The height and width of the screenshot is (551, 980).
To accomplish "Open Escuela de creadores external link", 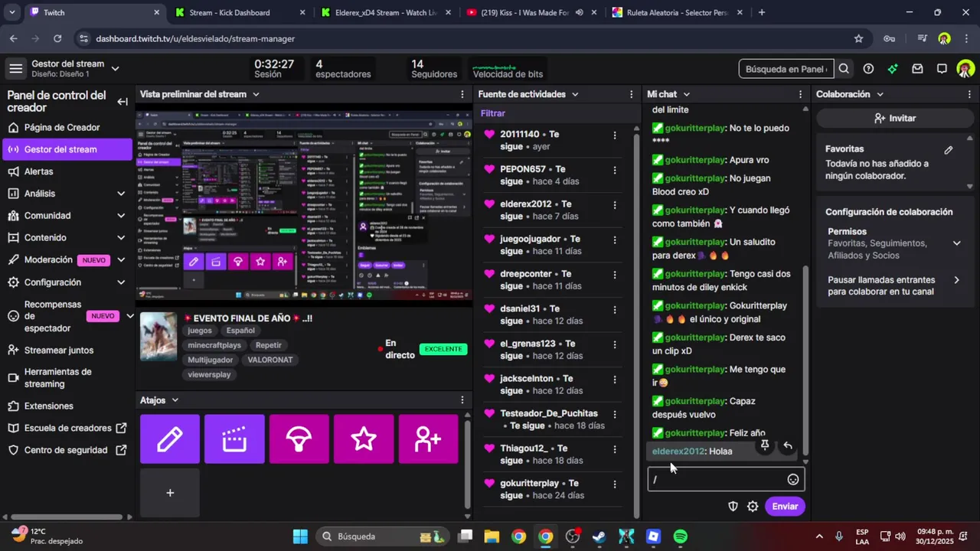I will click(67, 429).
